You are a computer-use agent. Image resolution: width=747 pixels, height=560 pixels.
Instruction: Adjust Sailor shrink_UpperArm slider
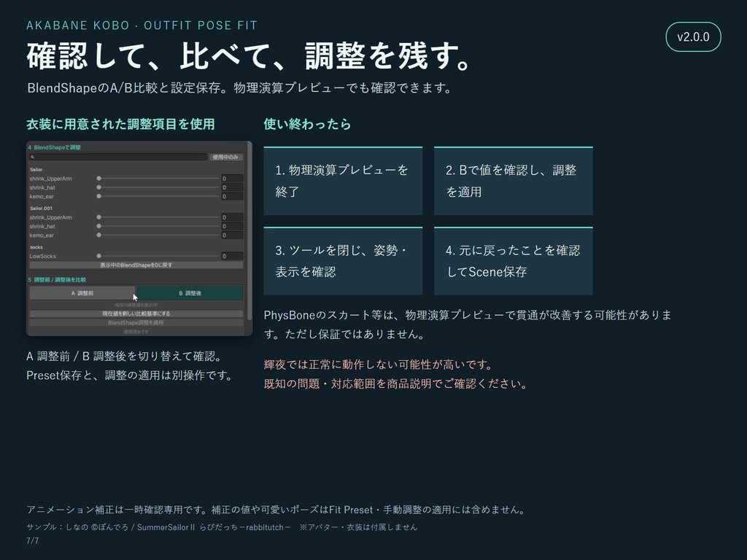coord(158,179)
